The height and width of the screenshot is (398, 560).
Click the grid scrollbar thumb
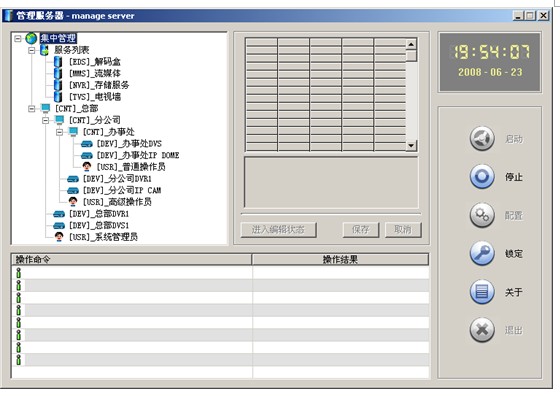411,56
